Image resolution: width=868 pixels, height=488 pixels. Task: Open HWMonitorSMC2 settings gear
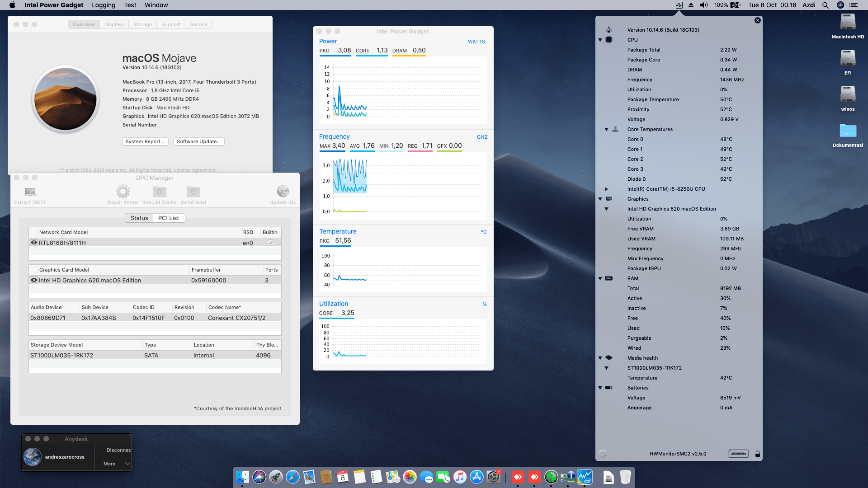602,454
